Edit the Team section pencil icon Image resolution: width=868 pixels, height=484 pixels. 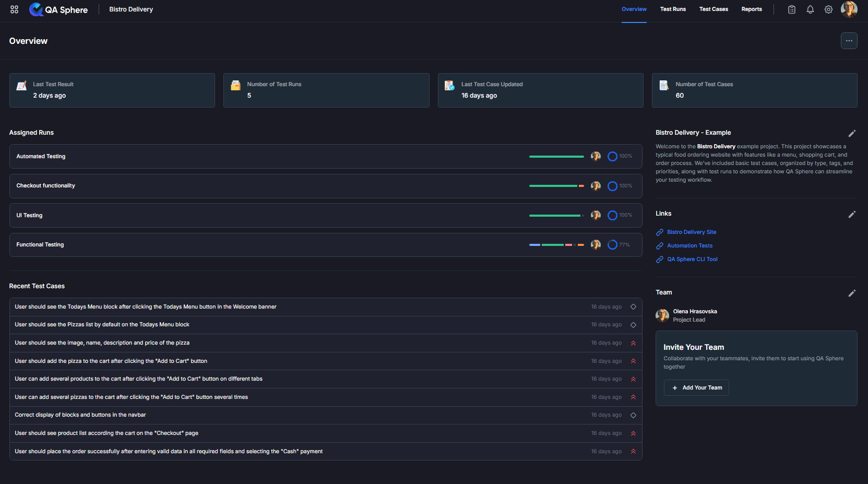852,293
